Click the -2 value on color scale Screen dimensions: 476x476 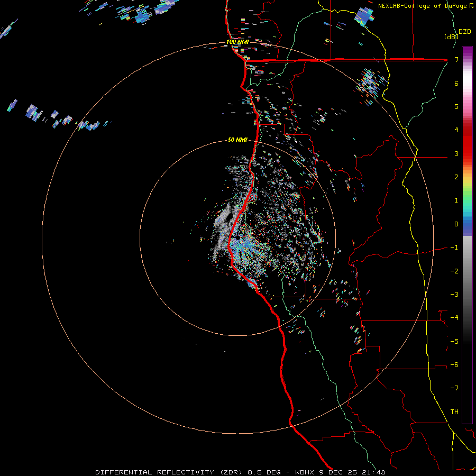coord(454,271)
